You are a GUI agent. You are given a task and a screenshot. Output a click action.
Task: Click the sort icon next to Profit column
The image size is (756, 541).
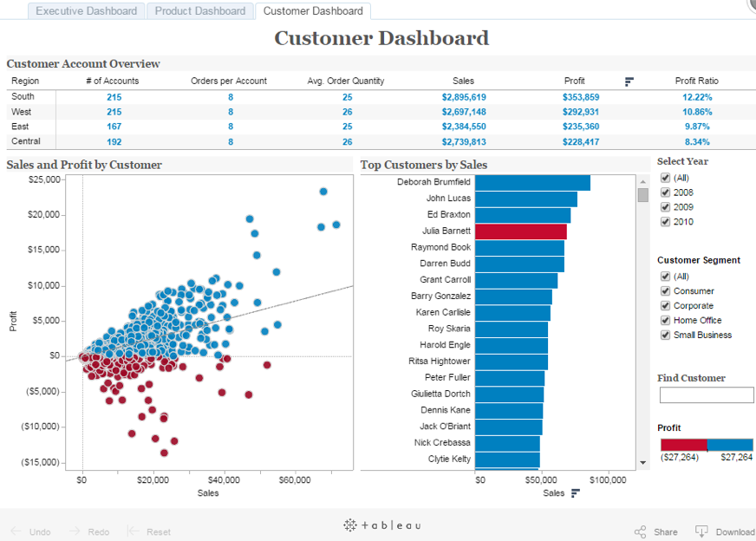tap(629, 81)
